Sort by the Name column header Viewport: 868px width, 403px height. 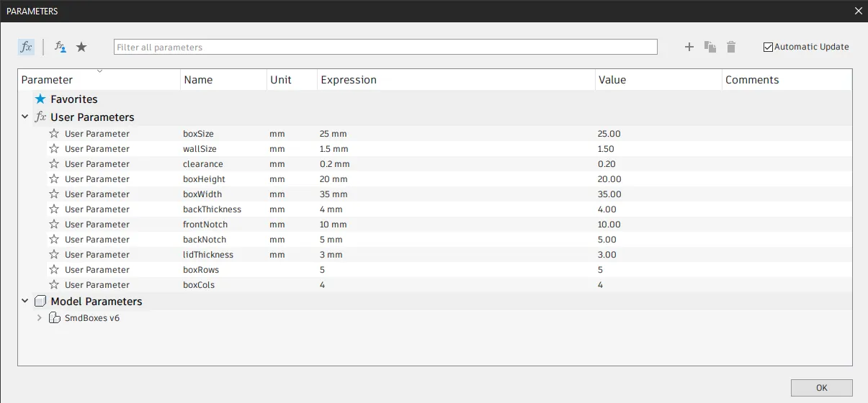(198, 80)
